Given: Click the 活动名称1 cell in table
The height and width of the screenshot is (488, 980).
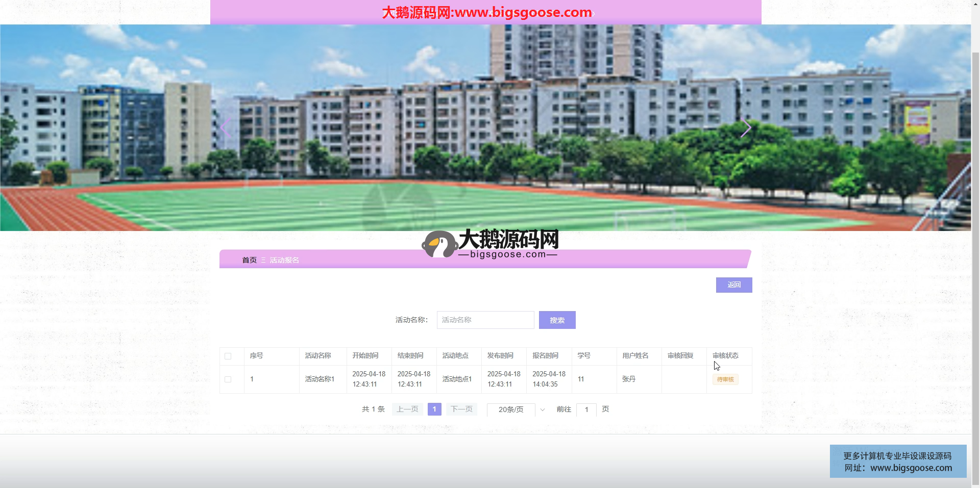Looking at the screenshot, I should (320, 379).
